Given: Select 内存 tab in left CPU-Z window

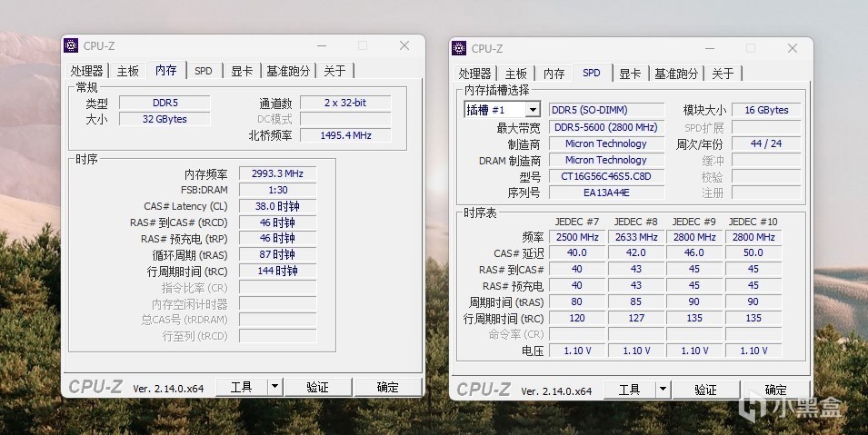Looking at the screenshot, I should [166, 70].
